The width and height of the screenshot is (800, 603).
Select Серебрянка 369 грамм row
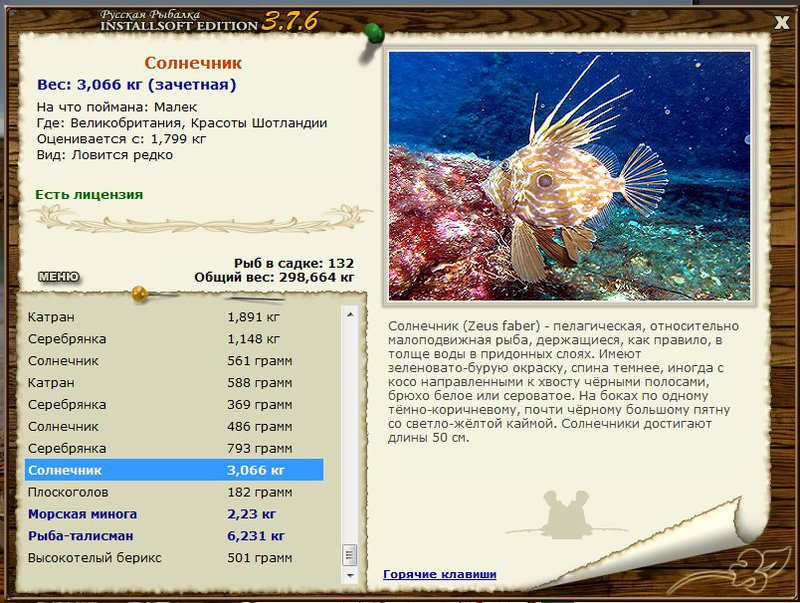[174, 405]
